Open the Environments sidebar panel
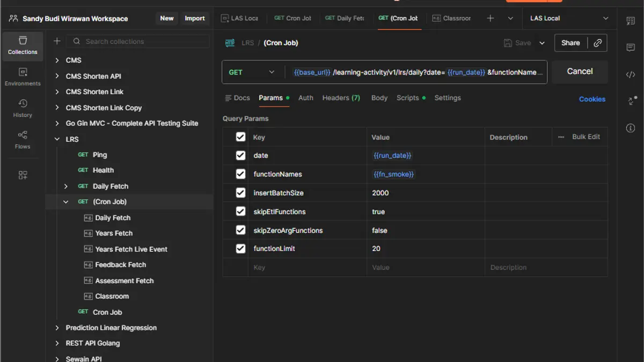This screenshot has width=644, height=362. pos(23,77)
